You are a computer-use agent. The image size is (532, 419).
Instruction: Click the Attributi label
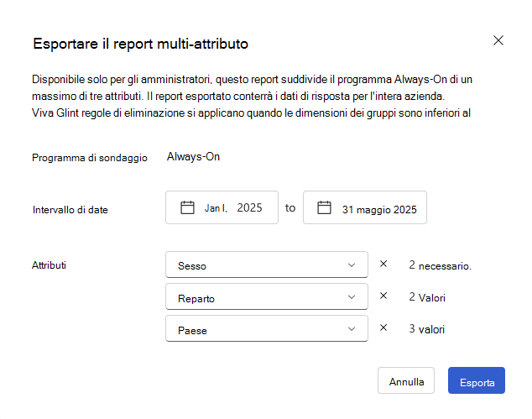49,265
